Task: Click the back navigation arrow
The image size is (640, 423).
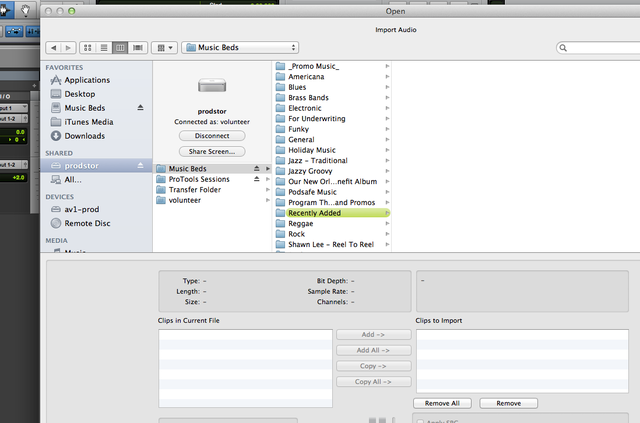Action: 53,47
